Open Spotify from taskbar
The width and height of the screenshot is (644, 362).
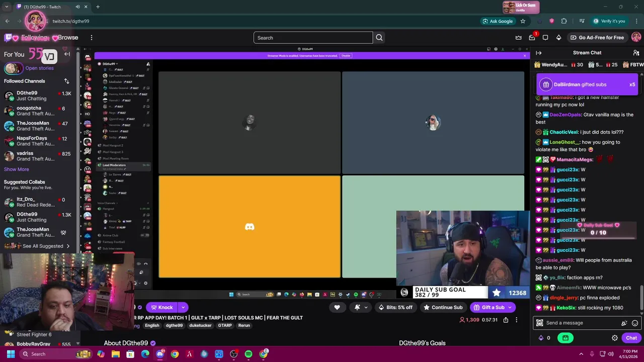(x=249, y=354)
